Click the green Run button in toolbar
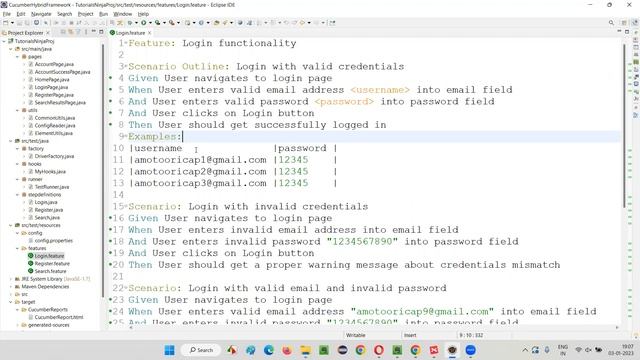Screen dimensions: 640x360 tap(143, 23)
